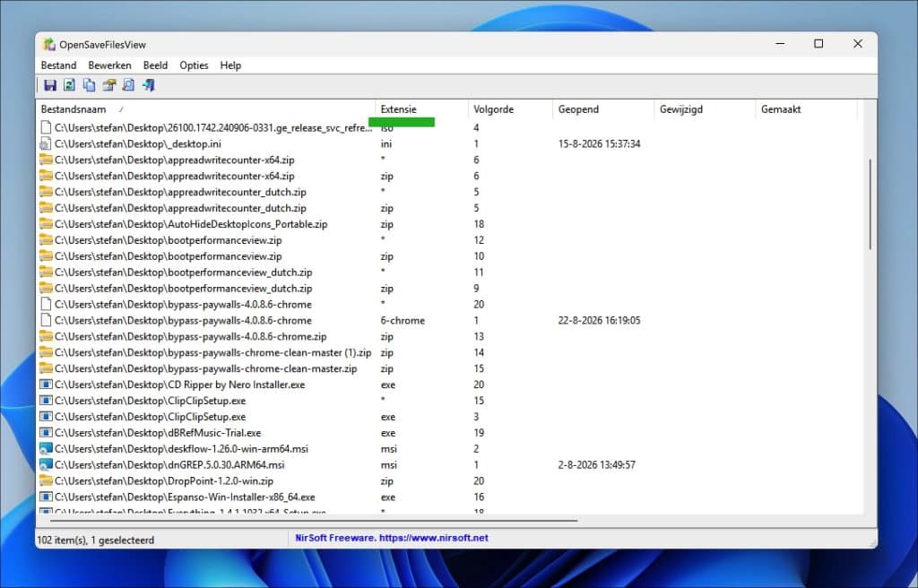Click the '6-chrome' extension cell

(x=403, y=320)
